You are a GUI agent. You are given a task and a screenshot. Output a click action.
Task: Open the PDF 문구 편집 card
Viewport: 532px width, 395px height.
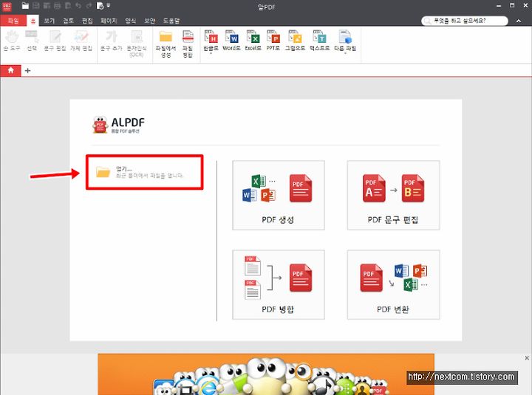393,196
